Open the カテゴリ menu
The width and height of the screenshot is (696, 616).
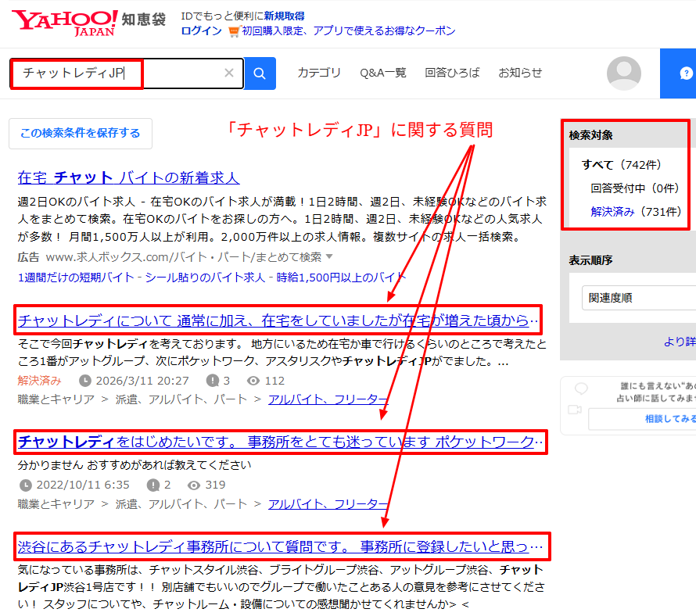coord(319,73)
